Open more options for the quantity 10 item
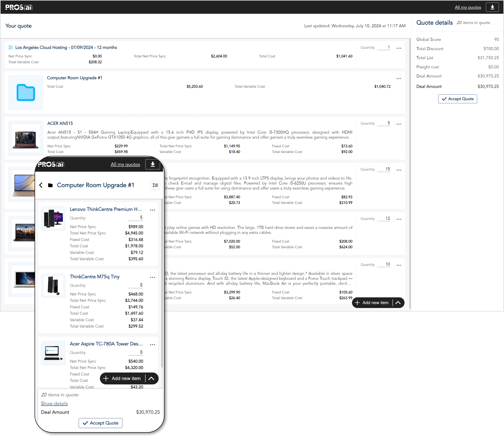 tap(399, 265)
